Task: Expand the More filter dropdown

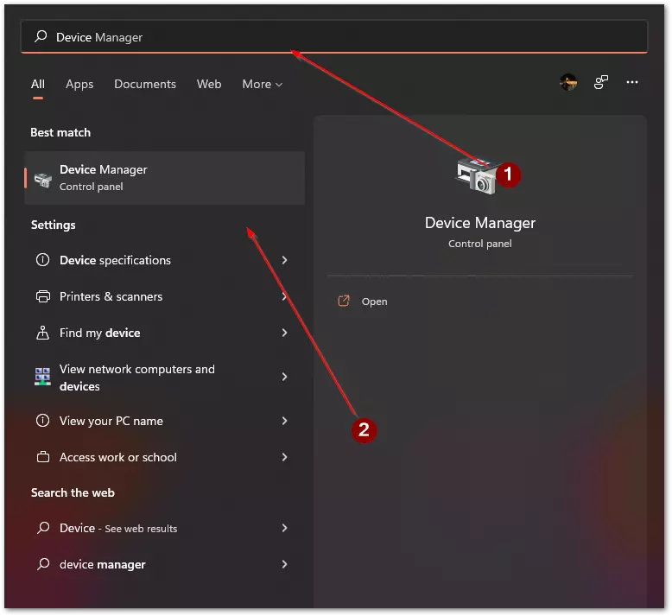Action: pyautogui.click(x=263, y=84)
